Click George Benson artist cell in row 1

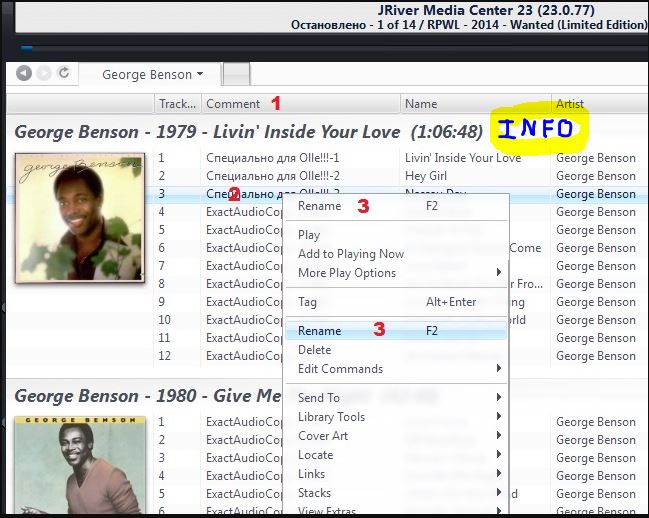(x=596, y=158)
